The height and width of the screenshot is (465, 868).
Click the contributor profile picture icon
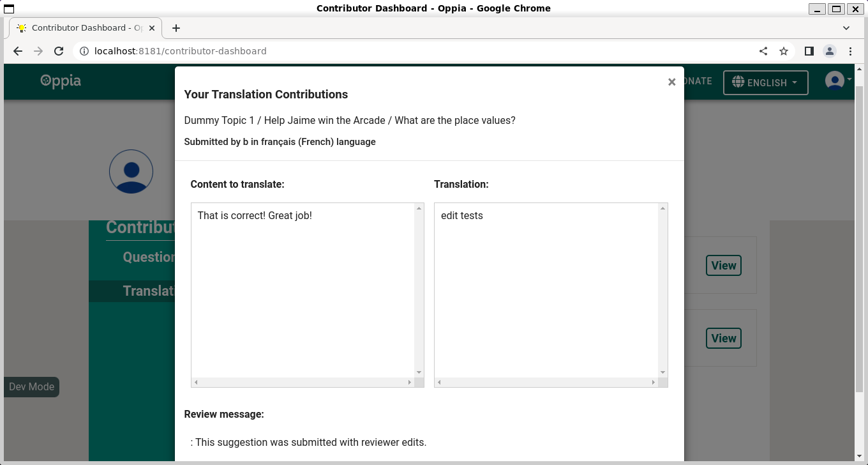131,171
